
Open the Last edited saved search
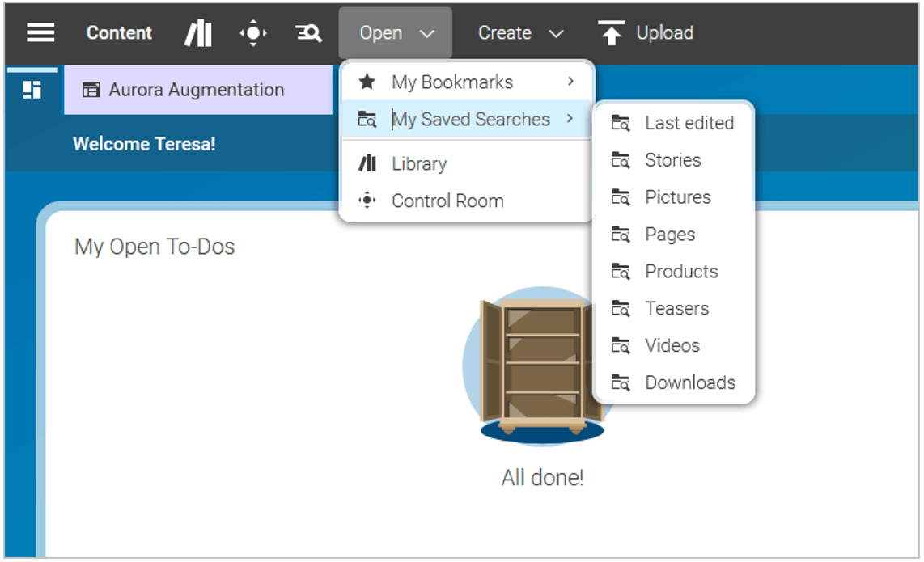(x=689, y=123)
